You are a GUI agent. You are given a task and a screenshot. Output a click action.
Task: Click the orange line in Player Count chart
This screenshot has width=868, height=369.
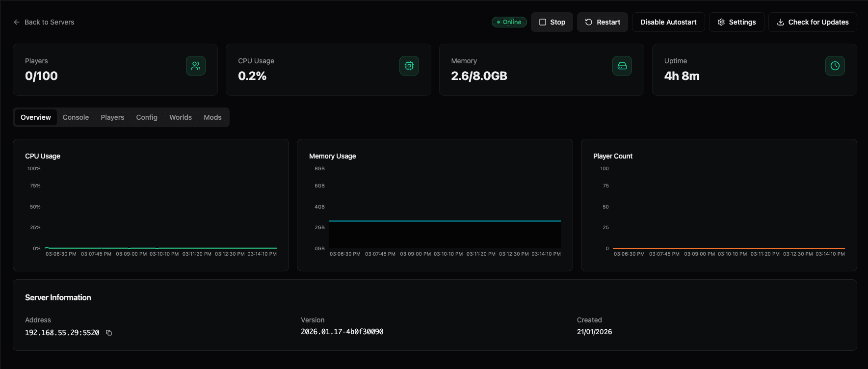point(729,248)
